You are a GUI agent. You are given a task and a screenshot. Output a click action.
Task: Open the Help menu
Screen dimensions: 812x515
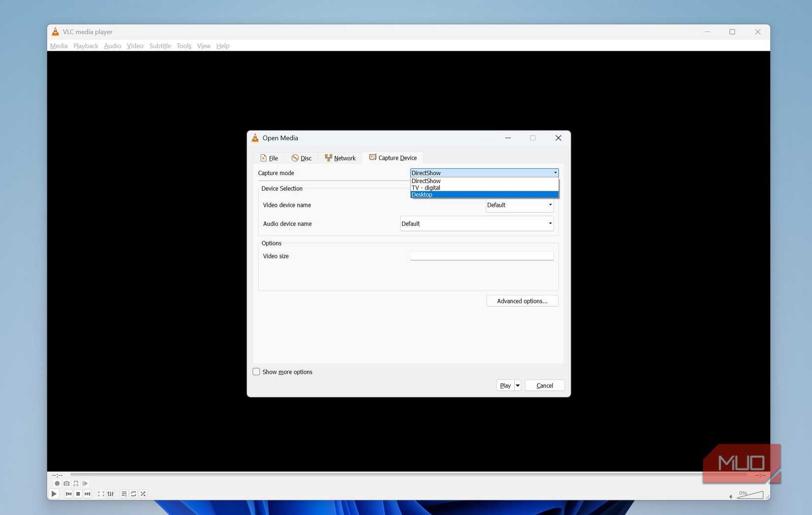coord(223,46)
